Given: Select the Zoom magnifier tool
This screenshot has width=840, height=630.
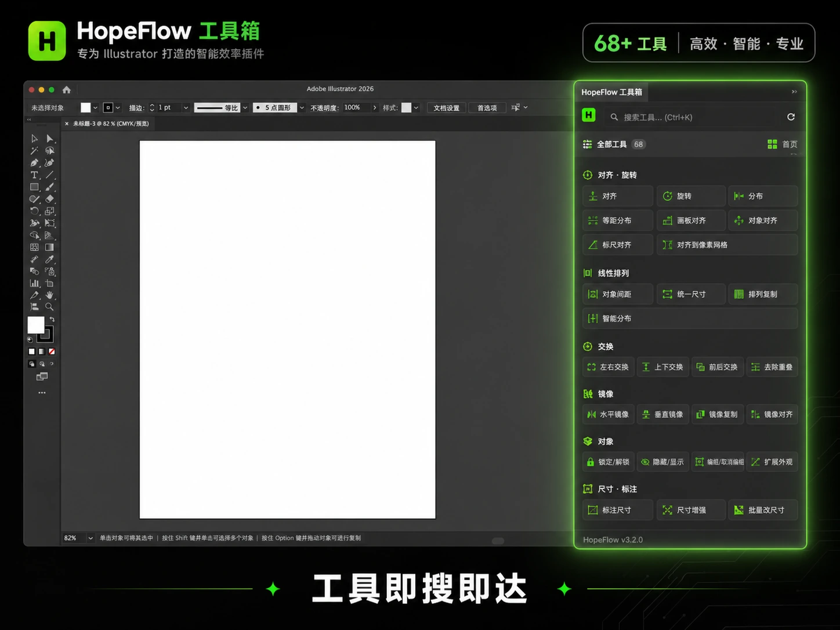Looking at the screenshot, I should click(50, 307).
